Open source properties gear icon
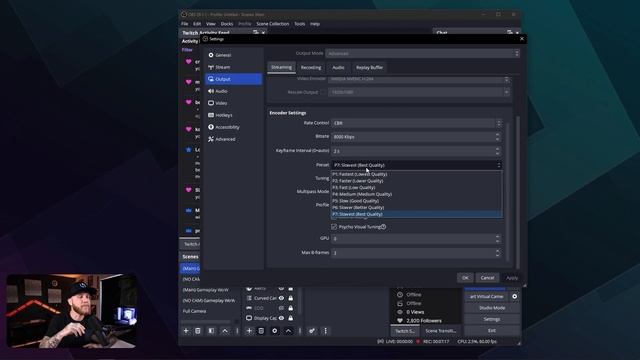 click(275, 331)
